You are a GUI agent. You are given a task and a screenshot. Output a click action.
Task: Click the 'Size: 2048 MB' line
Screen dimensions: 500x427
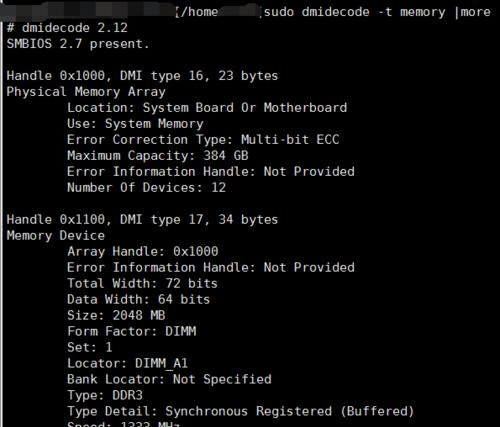116,315
